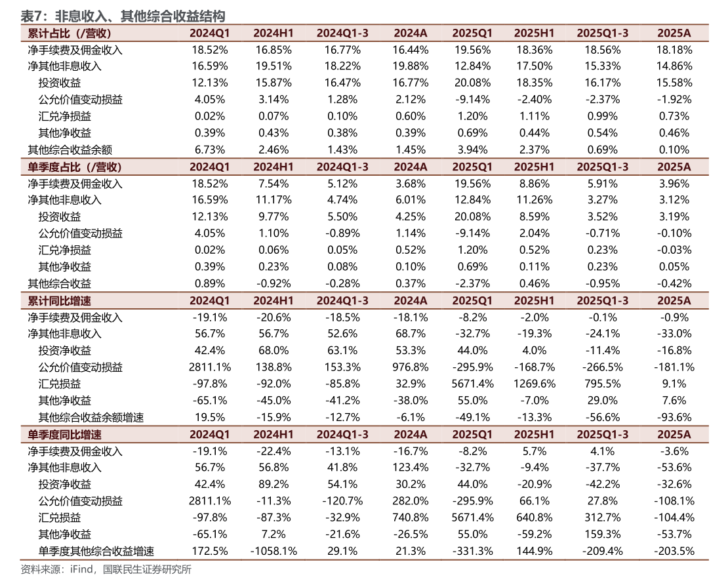Click the cell showing 15.87%
Image resolution: width=728 pixels, height=585 pixels.
point(273,83)
